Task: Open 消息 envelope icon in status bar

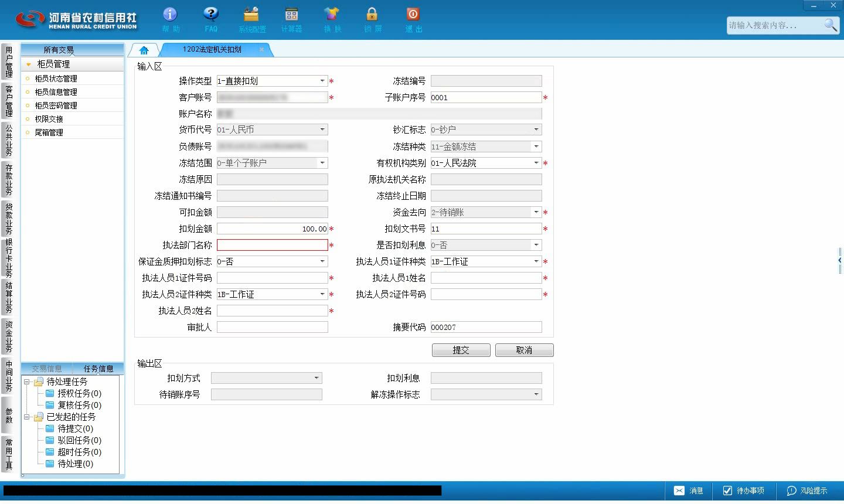Action: (x=679, y=491)
